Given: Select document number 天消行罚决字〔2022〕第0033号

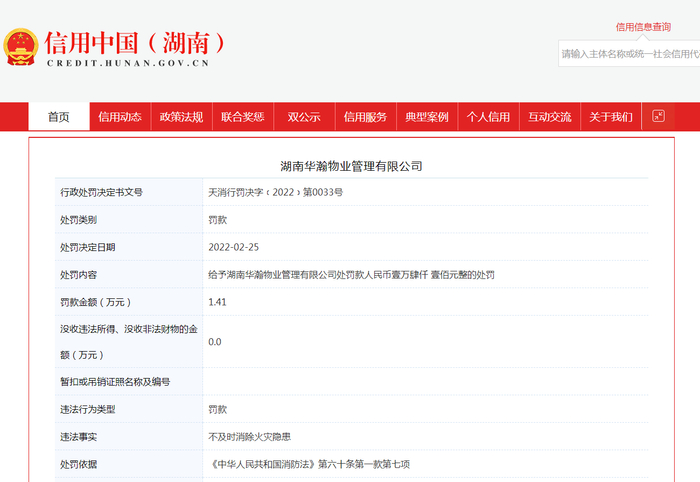Looking at the screenshot, I should (275, 192).
